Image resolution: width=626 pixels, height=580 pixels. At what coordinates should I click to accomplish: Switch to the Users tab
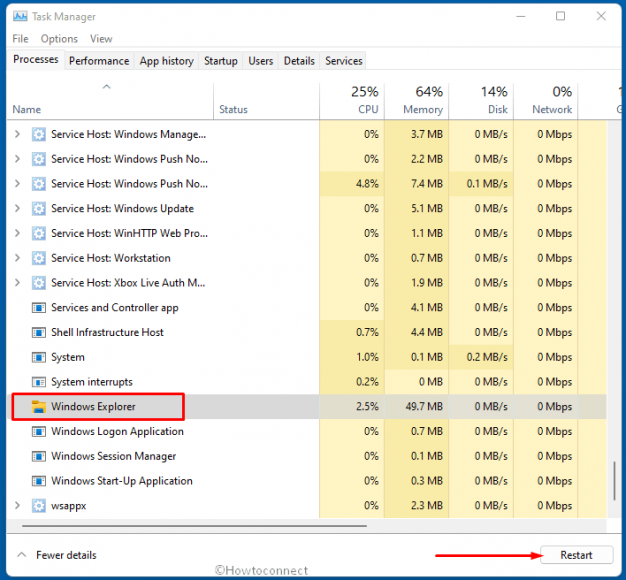[261, 61]
